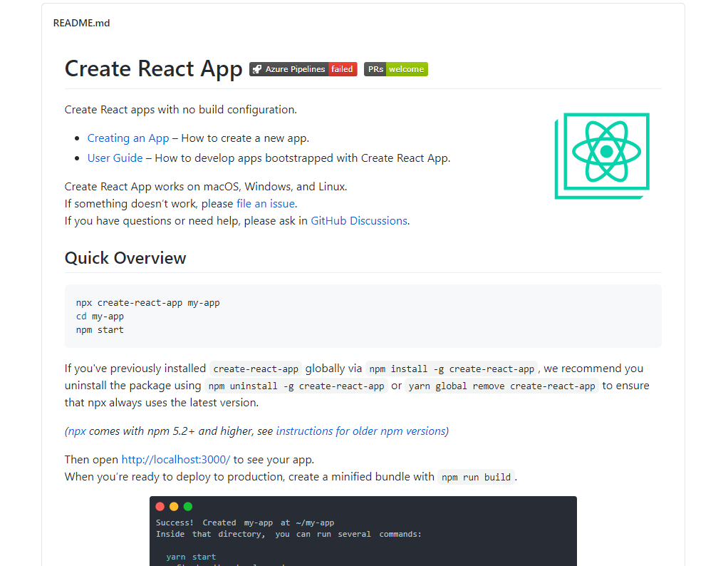Image resolution: width=728 pixels, height=566 pixels.
Task: Click red dot in terminal screenshot
Action: tap(160, 507)
